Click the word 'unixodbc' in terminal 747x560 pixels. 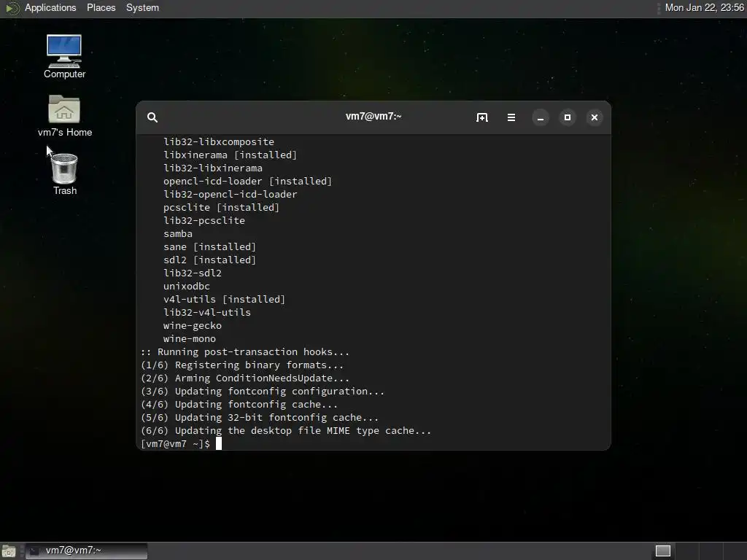(x=186, y=286)
